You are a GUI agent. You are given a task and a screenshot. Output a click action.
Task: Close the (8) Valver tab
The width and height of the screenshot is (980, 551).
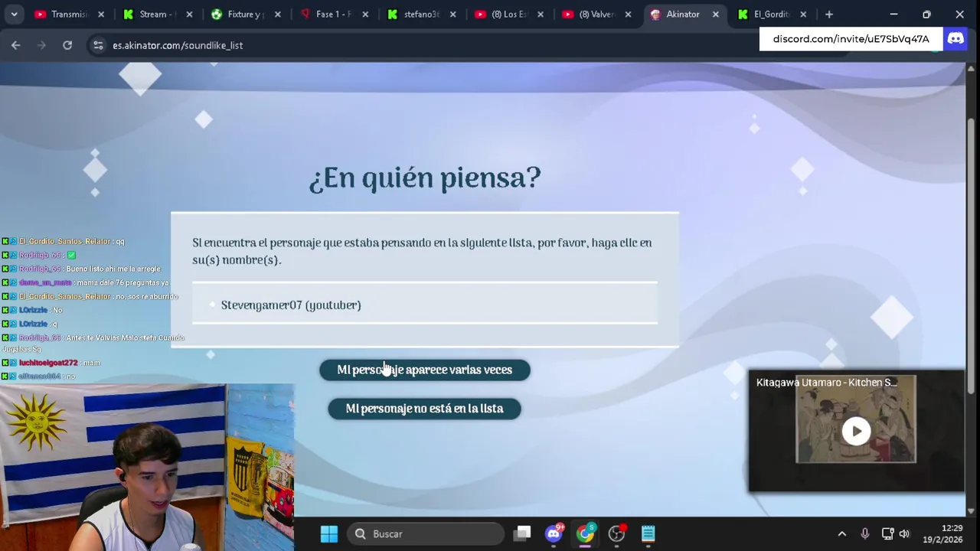click(629, 14)
